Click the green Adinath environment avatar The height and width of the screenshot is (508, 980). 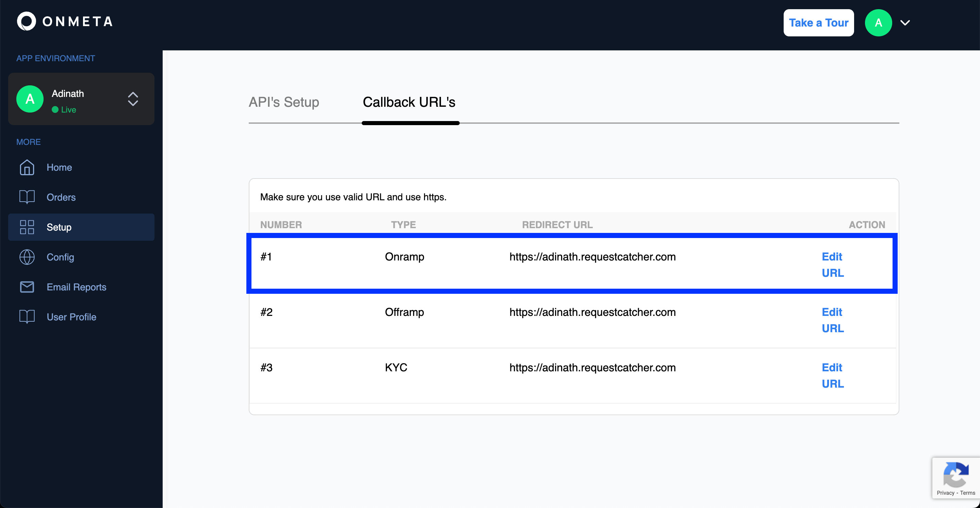(30, 99)
